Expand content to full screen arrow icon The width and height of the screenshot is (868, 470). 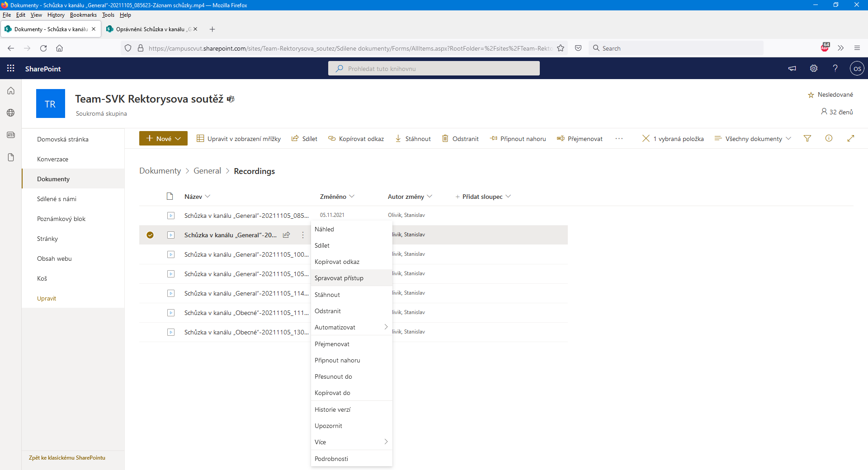point(851,139)
